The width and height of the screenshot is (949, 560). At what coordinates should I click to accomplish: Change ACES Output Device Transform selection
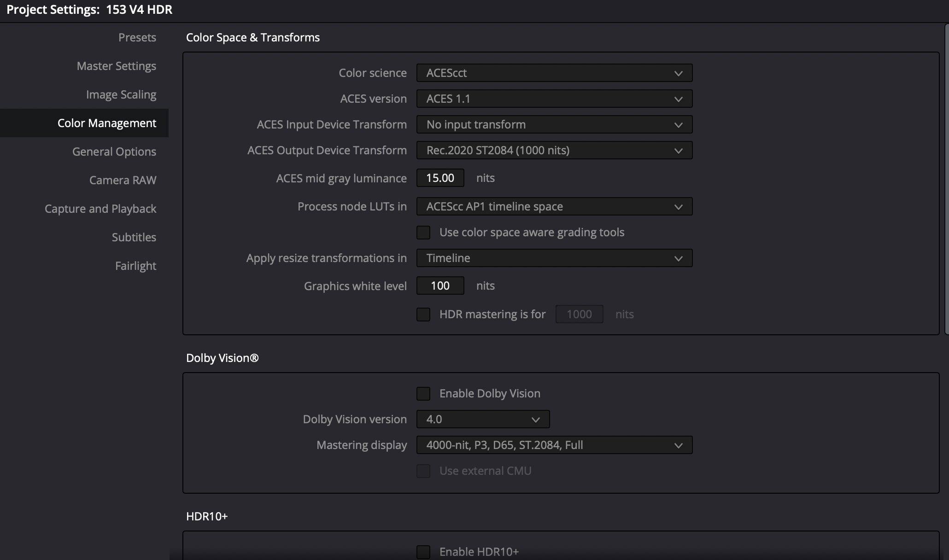554,150
